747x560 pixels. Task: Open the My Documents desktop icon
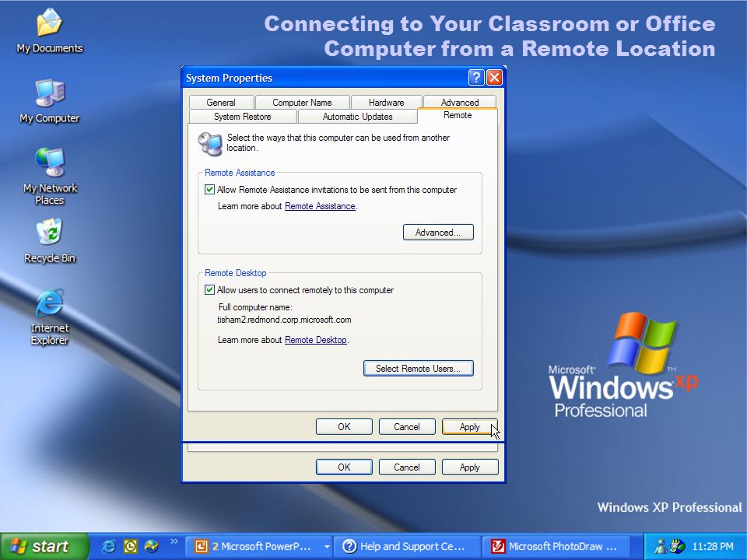(x=50, y=30)
